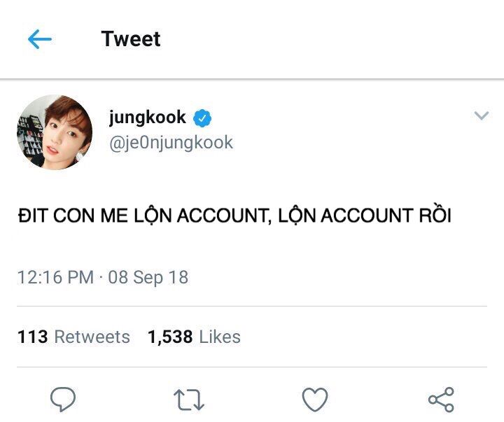Image resolution: width=504 pixels, height=422 pixels.
Task: Click the display name "jungkook"
Action: 147,118
